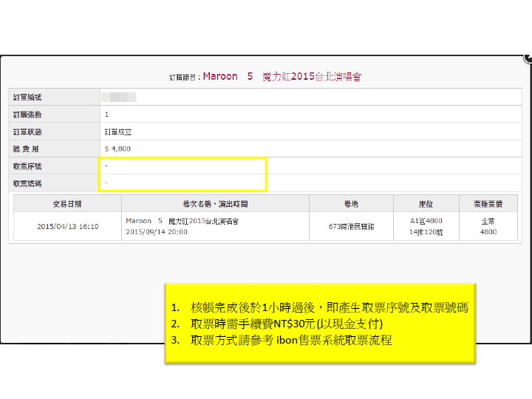This screenshot has width=532, height=399.
Task: Close the order detail popup
Action: [528, 58]
